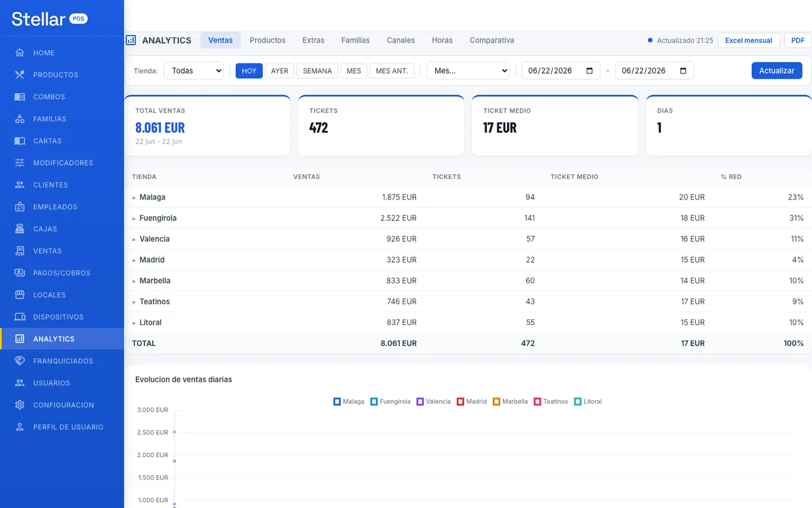Expand the Teatinos store row
812x508 pixels.
coord(134,302)
